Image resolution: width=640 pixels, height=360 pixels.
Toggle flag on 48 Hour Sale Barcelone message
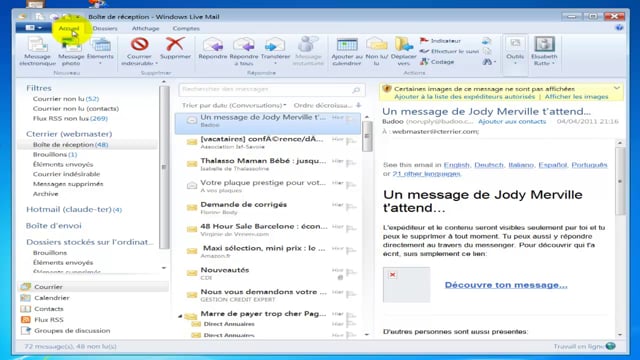point(350,228)
